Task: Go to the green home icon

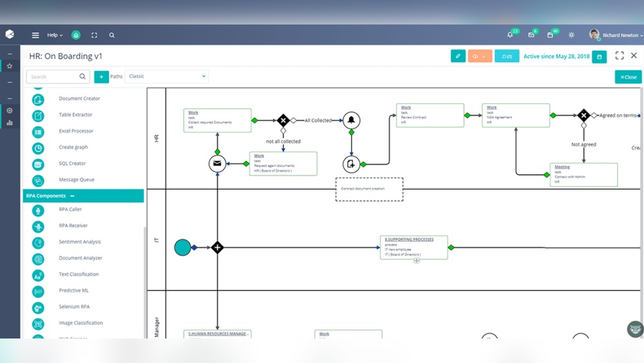Action: 76,35
